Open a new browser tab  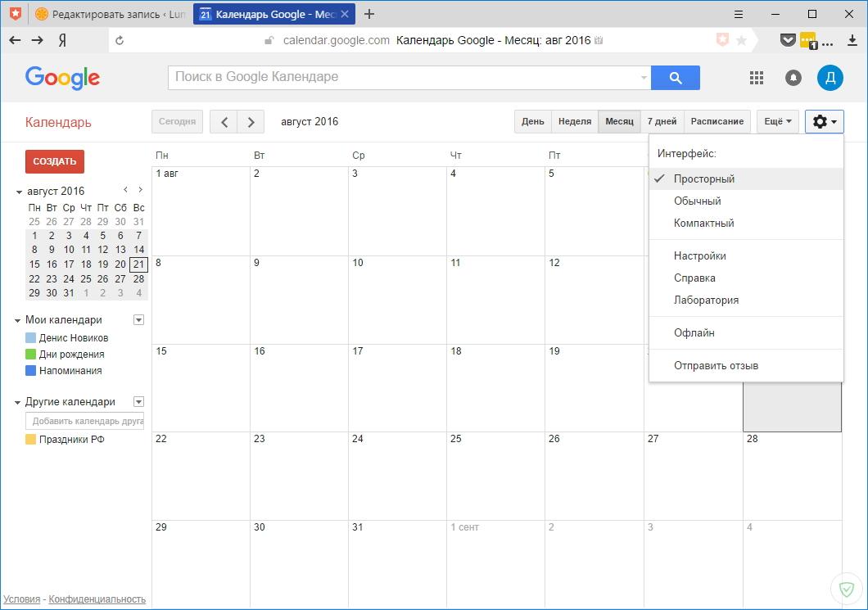tap(369, 15)
